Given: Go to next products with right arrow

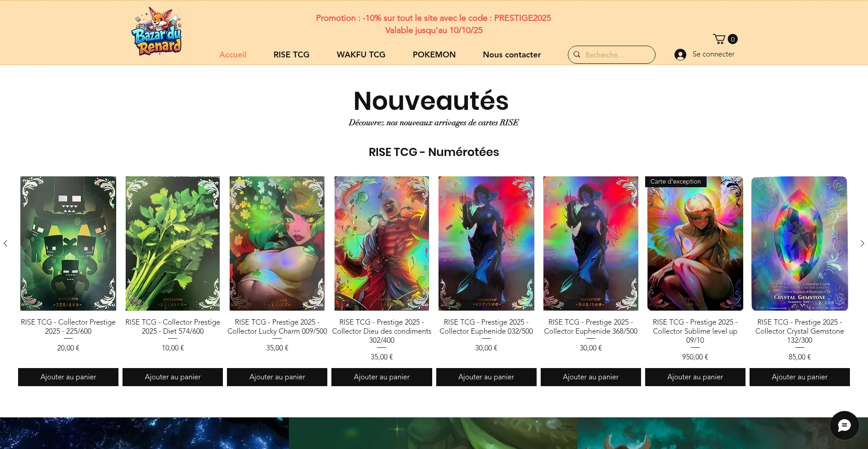Looking at the screenshot, I should click(x=862, y=243).
